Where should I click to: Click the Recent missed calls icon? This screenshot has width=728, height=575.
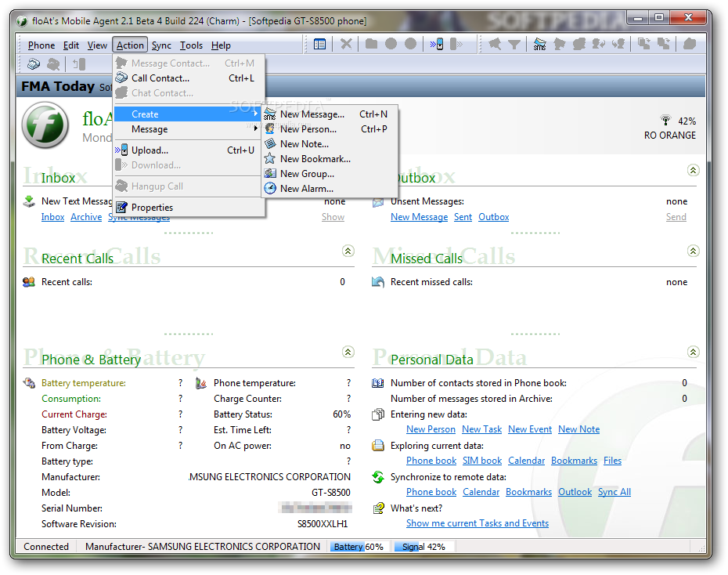(x=378, y=282)
